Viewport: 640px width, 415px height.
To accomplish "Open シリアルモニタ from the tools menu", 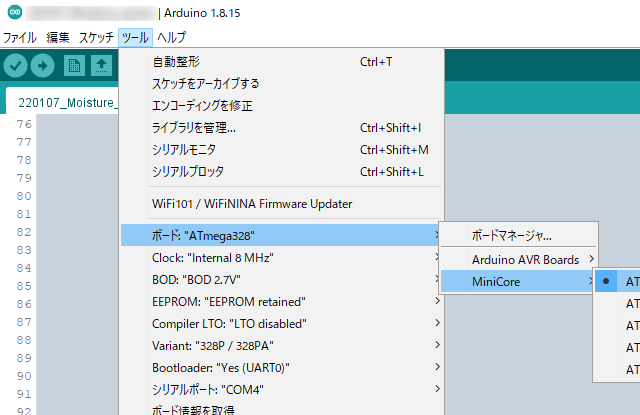I will coord(184,150).
